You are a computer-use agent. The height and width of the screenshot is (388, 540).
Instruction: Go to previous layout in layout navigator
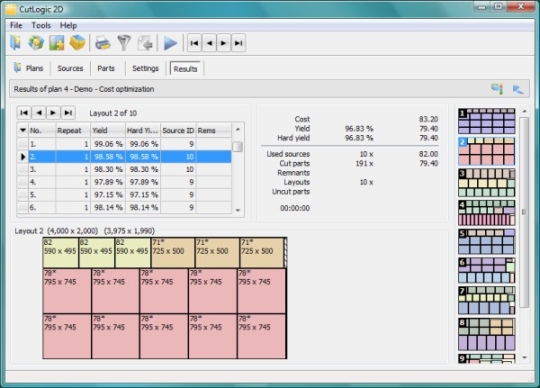point(39,113)
